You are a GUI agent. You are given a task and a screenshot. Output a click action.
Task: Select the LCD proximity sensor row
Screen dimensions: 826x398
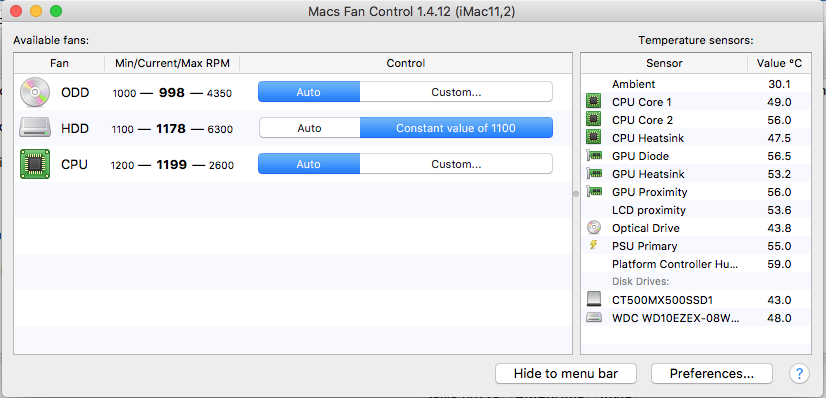coord(696,210)
